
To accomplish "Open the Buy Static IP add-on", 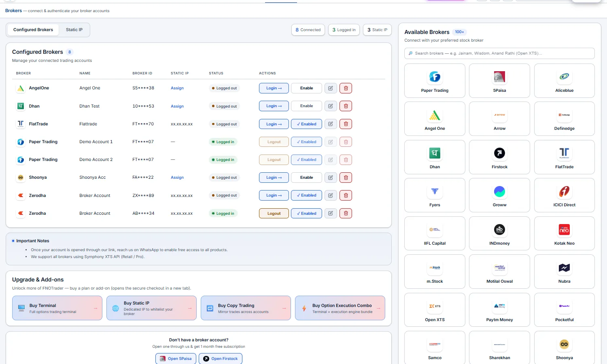I will (151, 308).
